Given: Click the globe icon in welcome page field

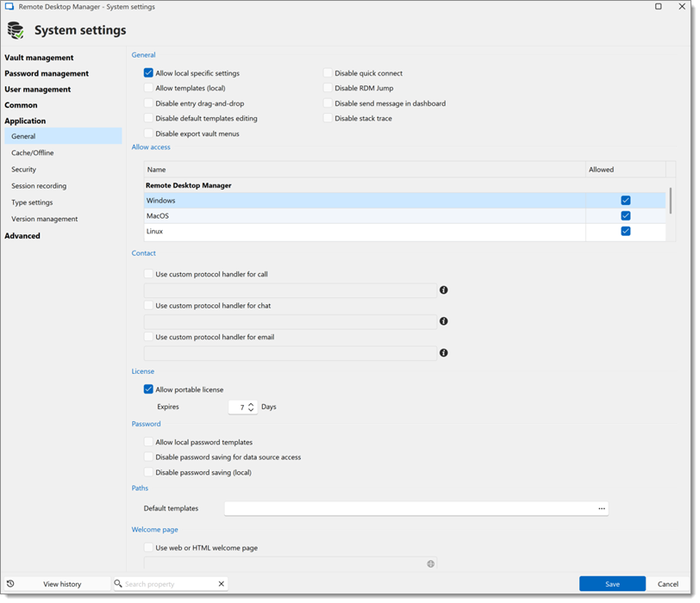Looking at the screenshot, I should (430, 563).
